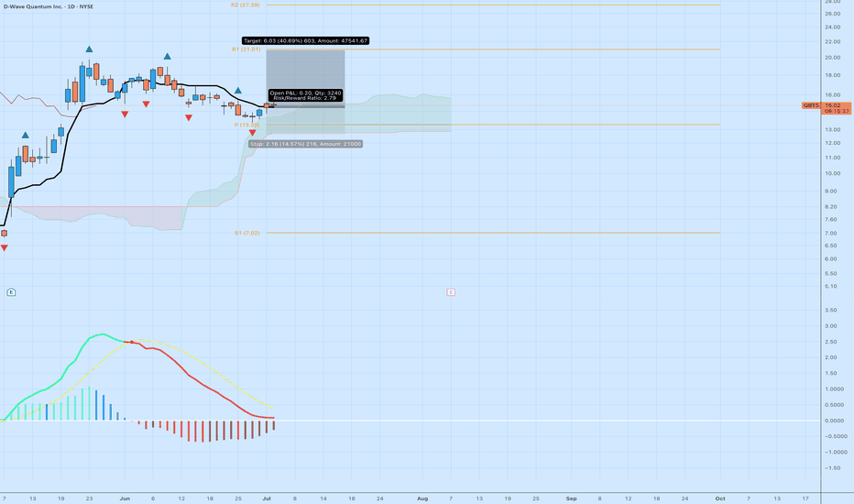854x504 pixels.
Task: Select red down-triangle below the 7.00 candle
Action: coord(5,248)
